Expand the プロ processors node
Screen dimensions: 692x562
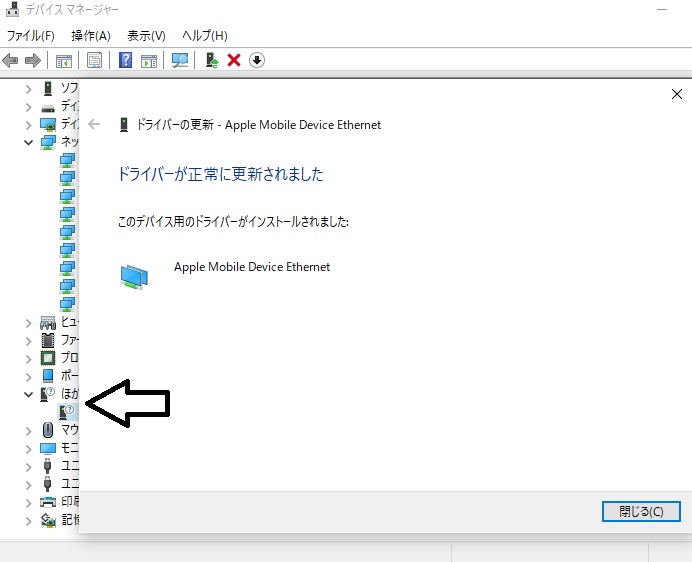[29, 359]
